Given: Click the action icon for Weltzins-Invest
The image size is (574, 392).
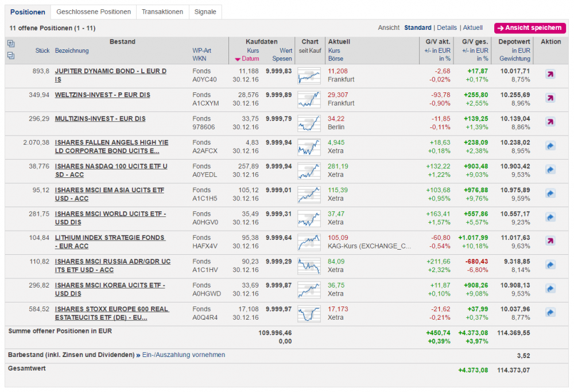Looking at the screenshot, I should (550, 98).
